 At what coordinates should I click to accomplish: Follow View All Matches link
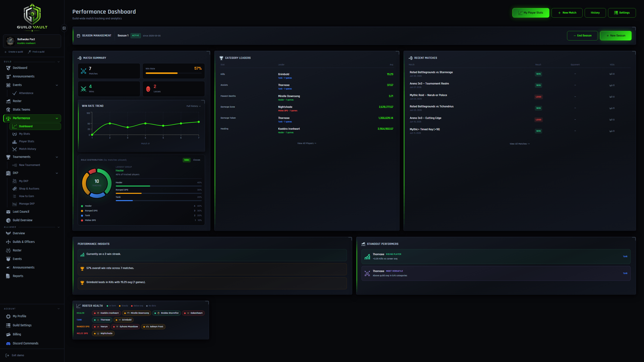click(x=519, y=144)
